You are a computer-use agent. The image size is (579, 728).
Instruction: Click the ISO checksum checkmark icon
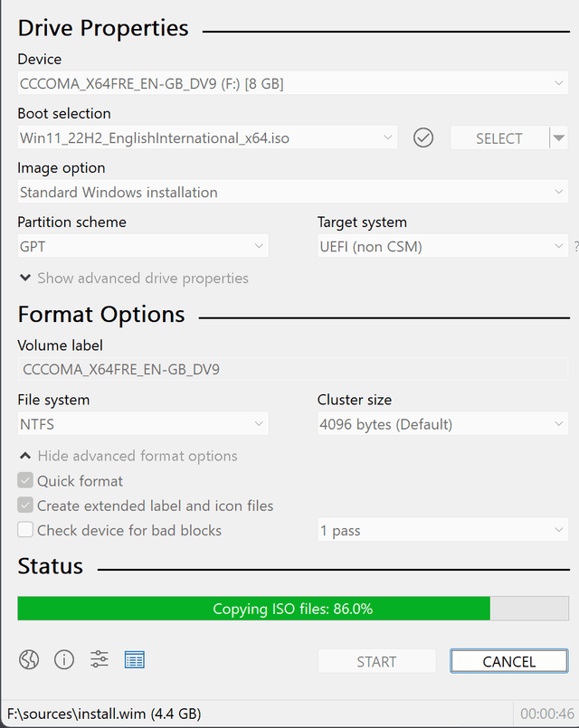tap(423, 138)
